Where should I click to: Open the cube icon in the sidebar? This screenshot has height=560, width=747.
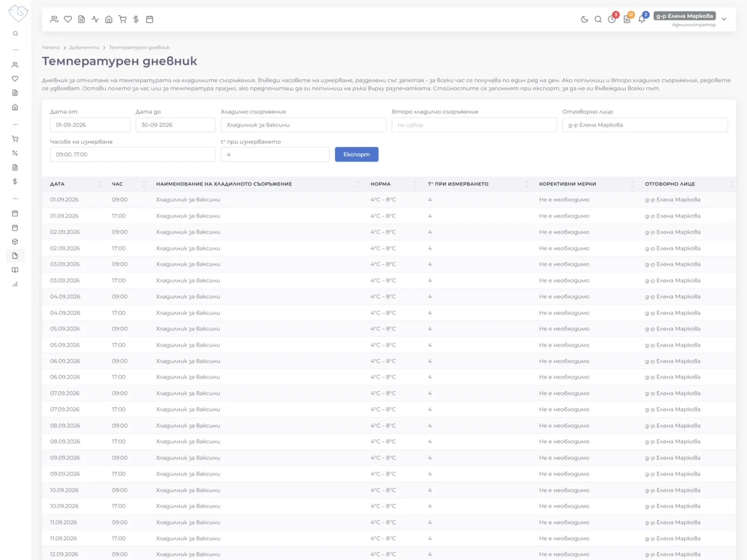15,242
